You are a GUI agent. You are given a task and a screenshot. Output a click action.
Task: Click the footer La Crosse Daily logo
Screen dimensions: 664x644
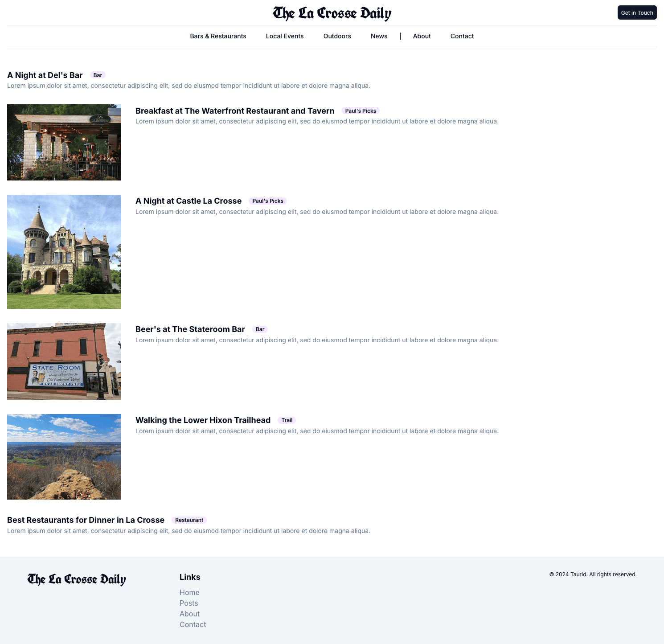click(77, 579)
